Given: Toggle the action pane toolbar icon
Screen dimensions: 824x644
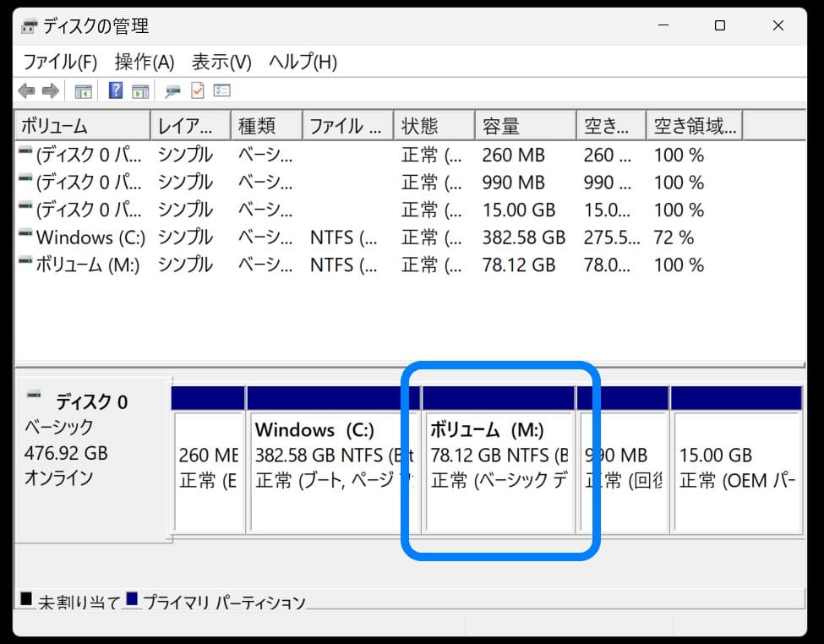Looking at the screenshot, I should 140,91.
